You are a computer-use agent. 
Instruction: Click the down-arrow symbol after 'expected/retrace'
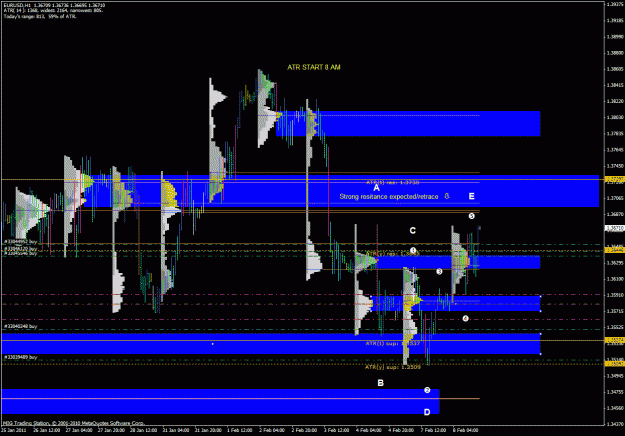pos(447,196)
